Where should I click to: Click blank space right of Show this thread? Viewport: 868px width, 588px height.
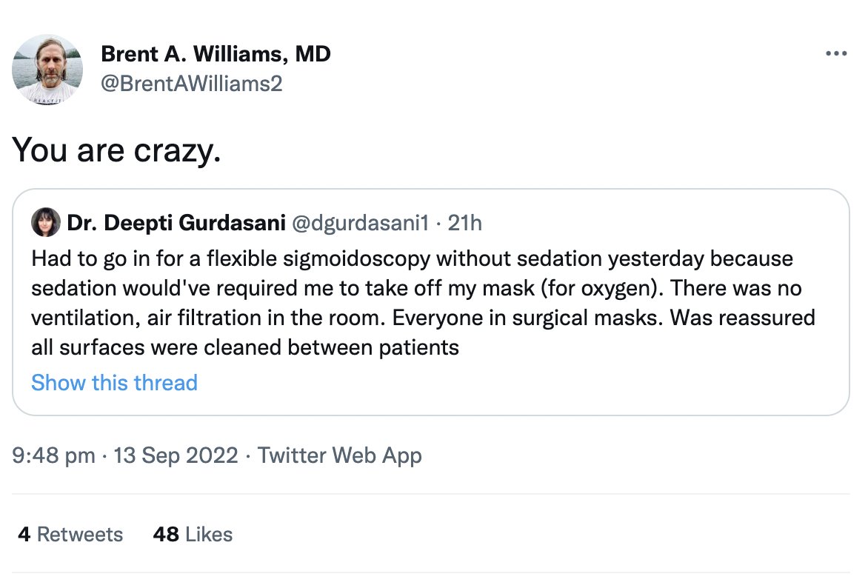point(518,383)
